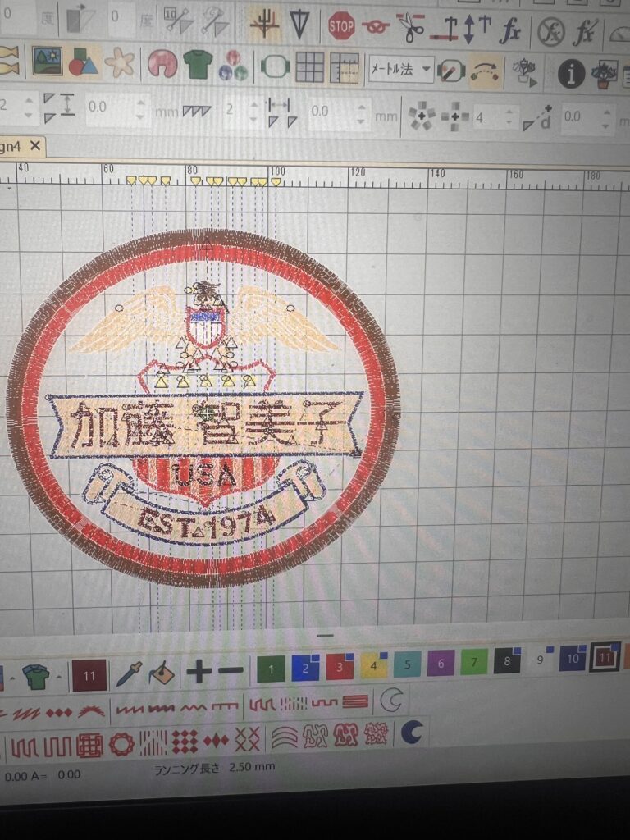Click the current color 11 box

[x=89, y=676]
